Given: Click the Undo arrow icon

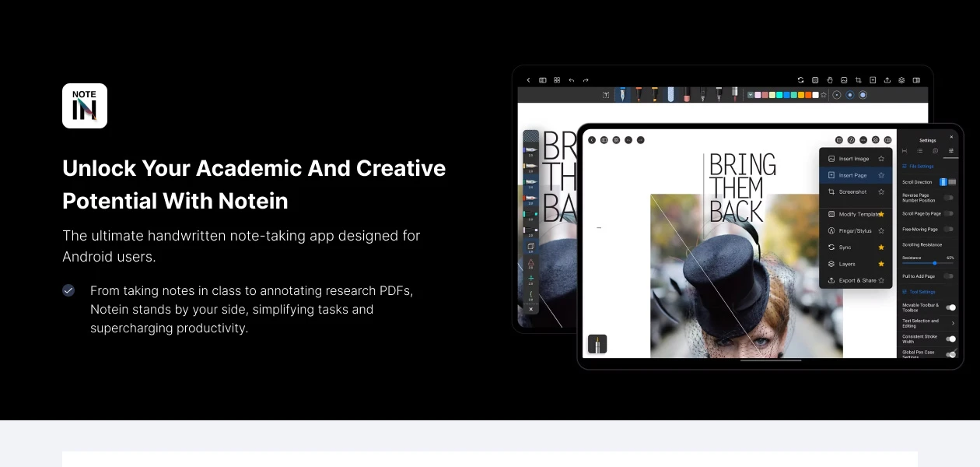Looking at the screenshot, I should tap(571, 79).
